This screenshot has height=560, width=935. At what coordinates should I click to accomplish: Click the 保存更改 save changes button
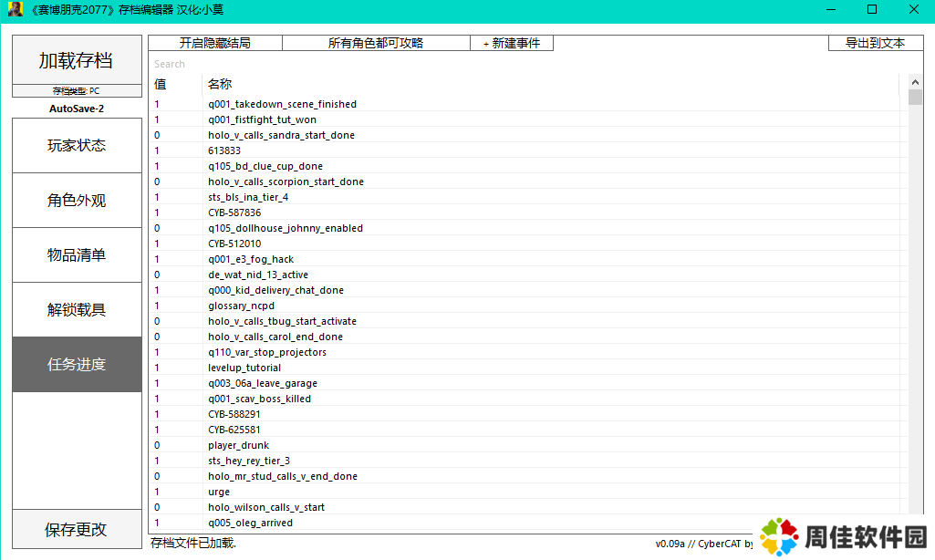(77, 530)
